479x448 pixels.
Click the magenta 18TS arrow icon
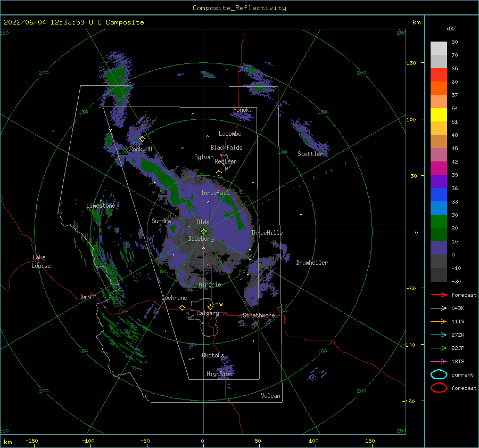click(439, 362)
